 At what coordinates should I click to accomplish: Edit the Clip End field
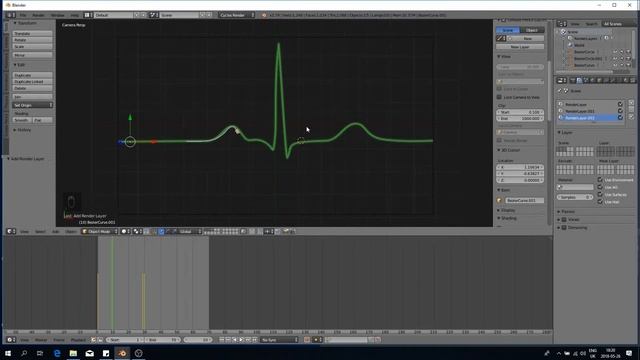pyautogui.click(x=520, y=118)
